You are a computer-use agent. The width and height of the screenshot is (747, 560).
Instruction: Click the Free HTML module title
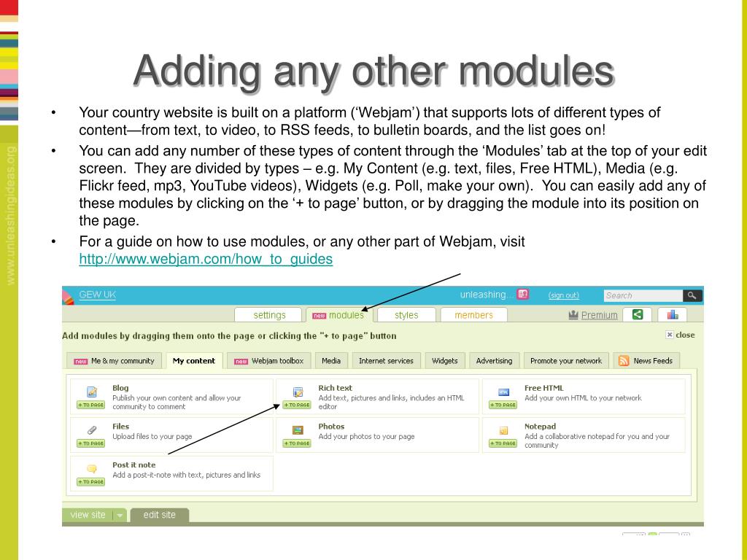click(x=544, y=388)
